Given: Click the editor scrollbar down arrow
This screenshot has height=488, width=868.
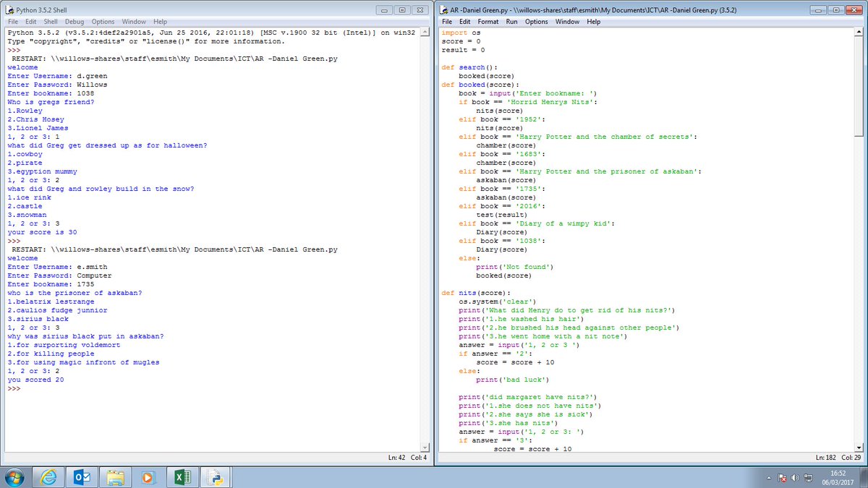Looking at the screenshot, I should [859, 448].
